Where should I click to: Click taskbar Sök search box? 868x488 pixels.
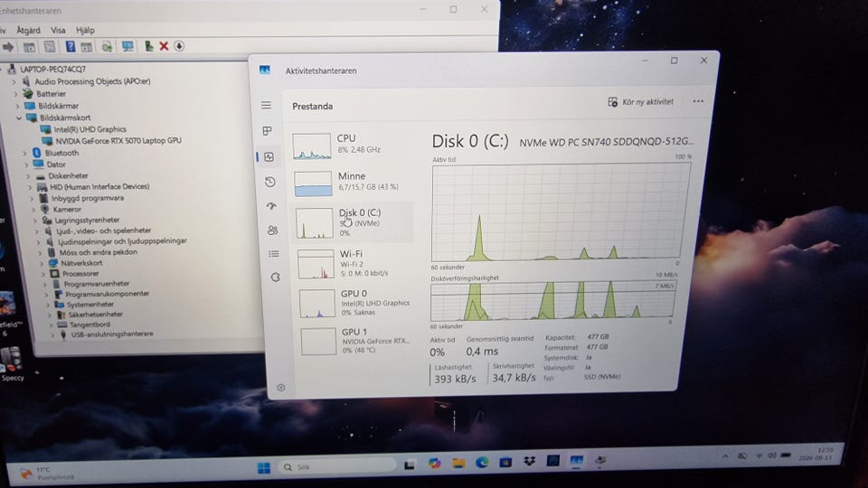point(337,467)
